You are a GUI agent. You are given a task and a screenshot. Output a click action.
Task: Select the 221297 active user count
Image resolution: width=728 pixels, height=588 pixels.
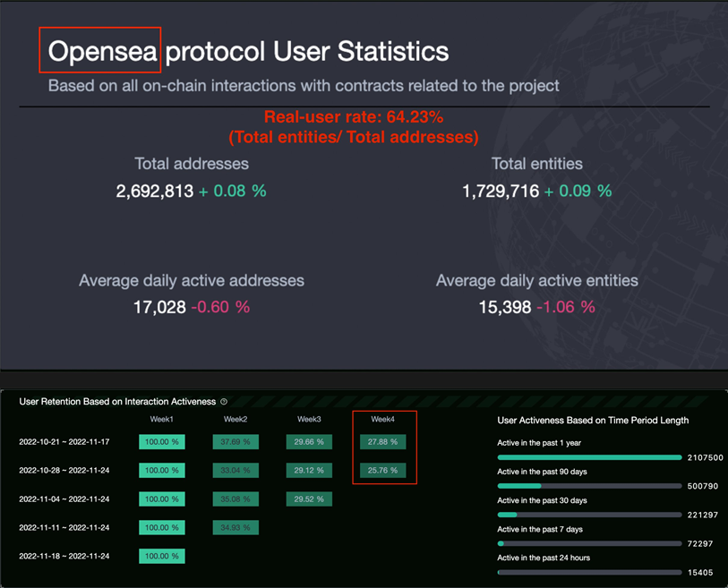pyautogui.click(x=703, y=515)
